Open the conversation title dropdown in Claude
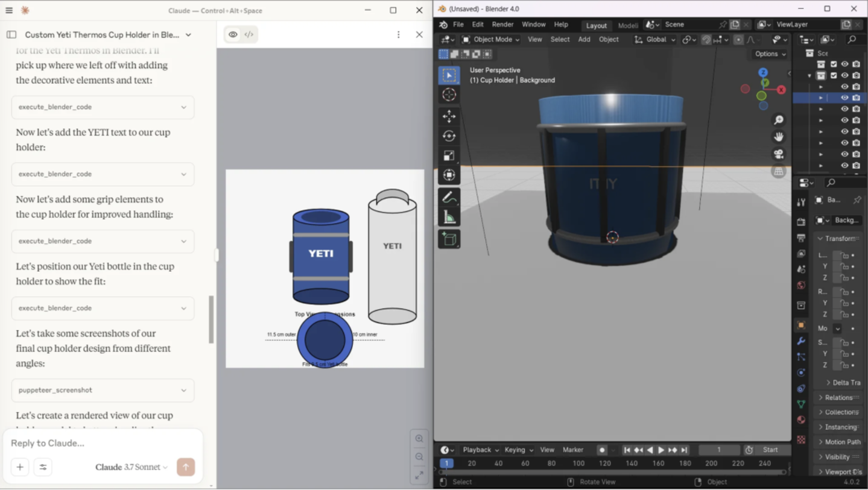Viewport: 868px width, 490px height. [x=188, y=35]
